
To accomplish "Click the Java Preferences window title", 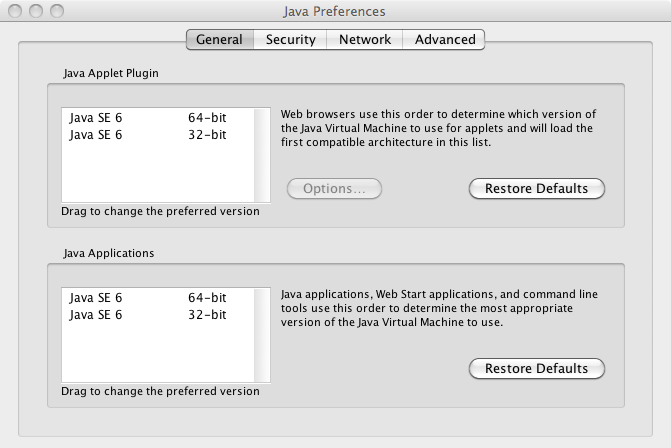I will 334,11.
